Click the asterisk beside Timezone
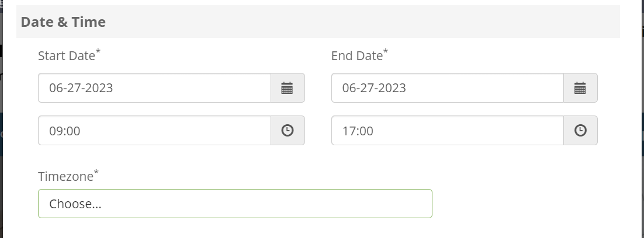644x238 pixels. tap(96, 172)
